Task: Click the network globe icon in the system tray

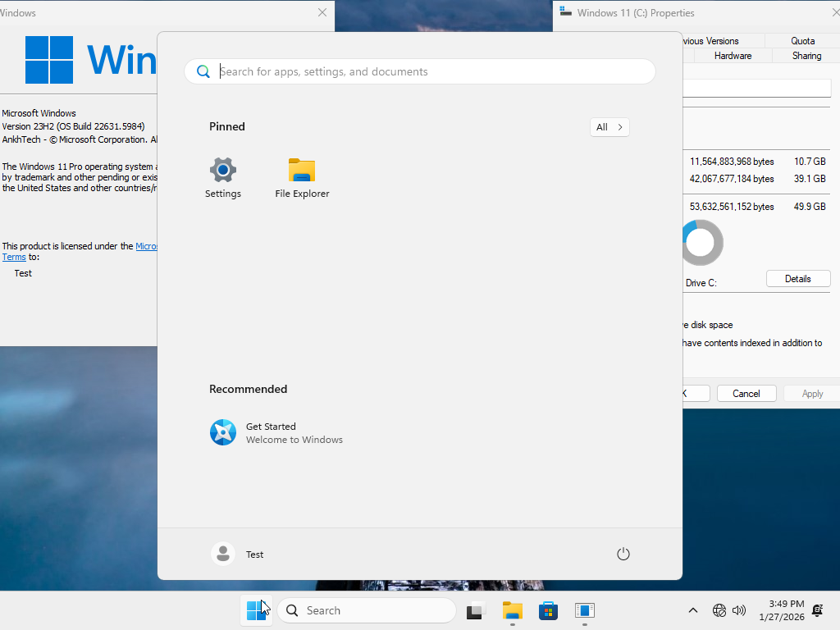Action: [x=719, y=610]
